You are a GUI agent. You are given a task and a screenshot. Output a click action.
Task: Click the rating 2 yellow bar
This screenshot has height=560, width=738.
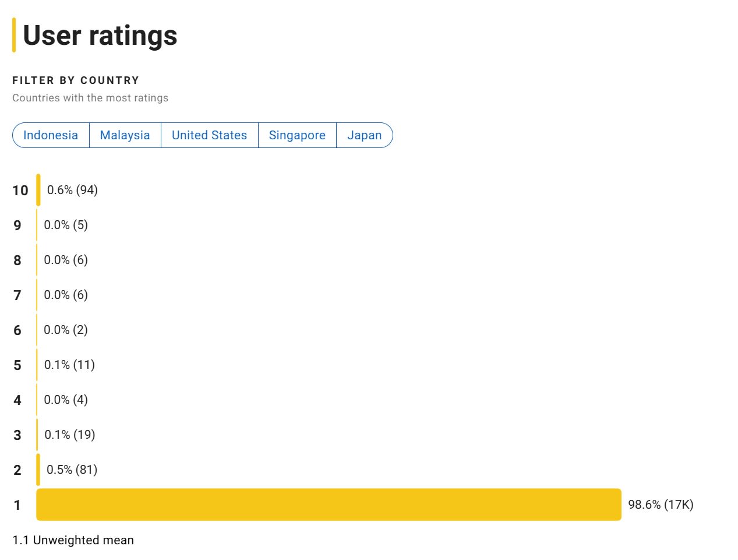coord(38,470)
